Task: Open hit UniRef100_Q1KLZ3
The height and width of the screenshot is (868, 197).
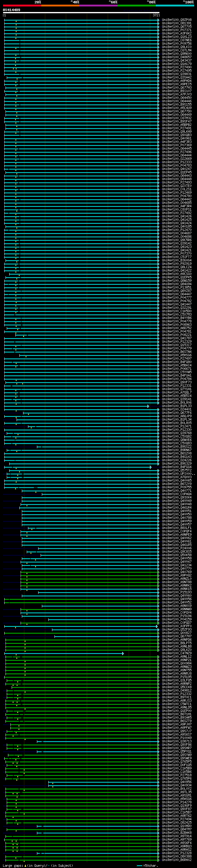Action: 176,37
